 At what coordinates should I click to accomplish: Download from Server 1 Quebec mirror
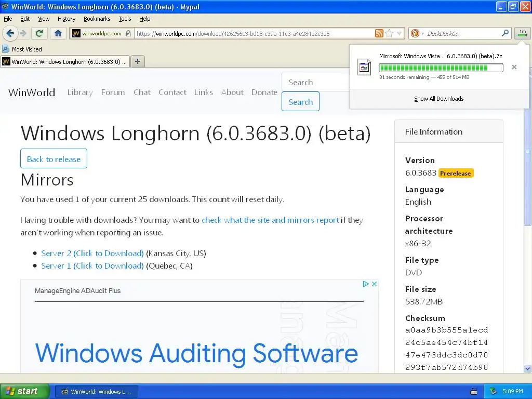pos(92,265)
